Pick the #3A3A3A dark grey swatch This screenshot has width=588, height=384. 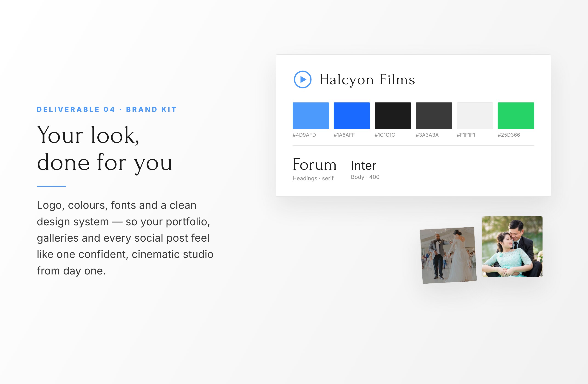pyautogui.click(x=434, y=116)
